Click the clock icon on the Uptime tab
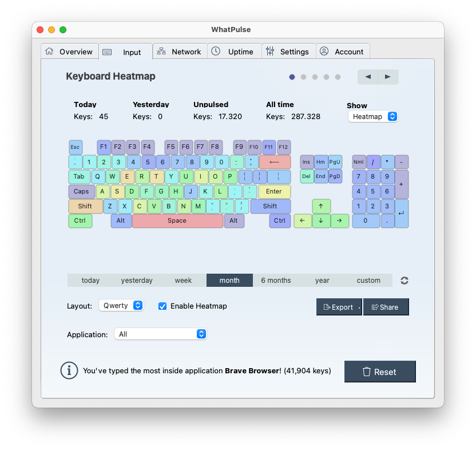This screenshot has width=476, height=450. pyautogui.click(x=216, y=51)
